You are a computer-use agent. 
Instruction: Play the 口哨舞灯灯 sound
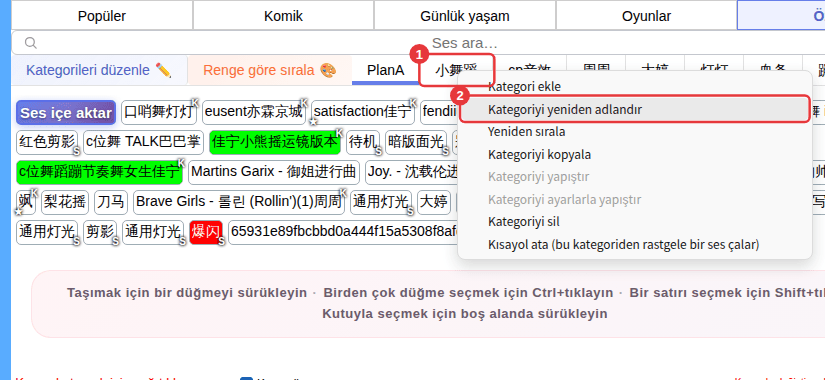(159, 112)
